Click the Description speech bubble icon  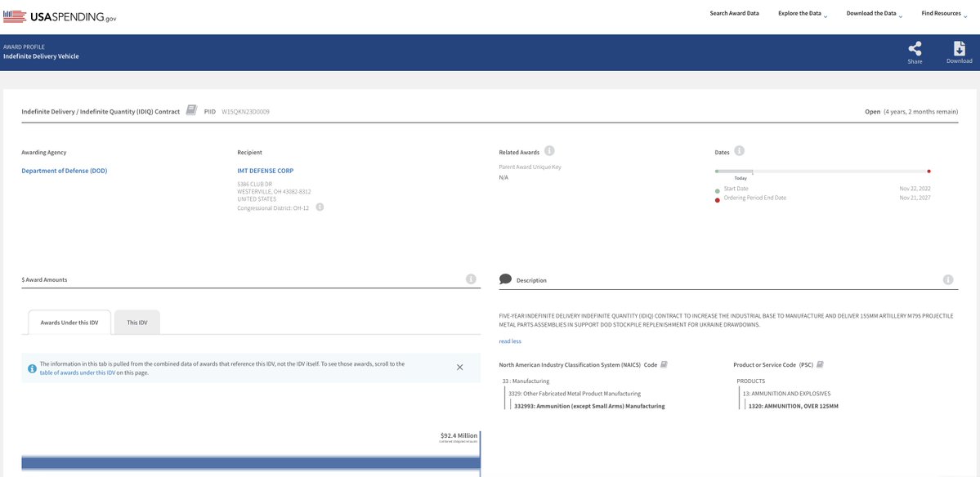click(x=506, y=279)
